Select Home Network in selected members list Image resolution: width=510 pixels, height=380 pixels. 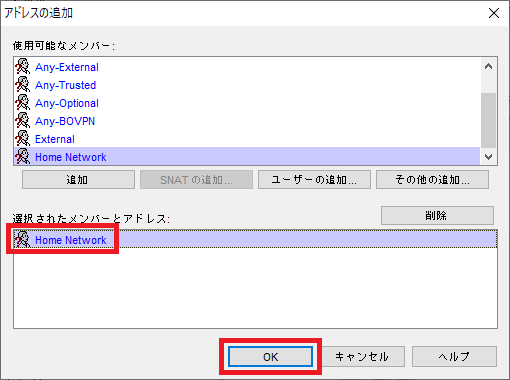tap(255, 239)
